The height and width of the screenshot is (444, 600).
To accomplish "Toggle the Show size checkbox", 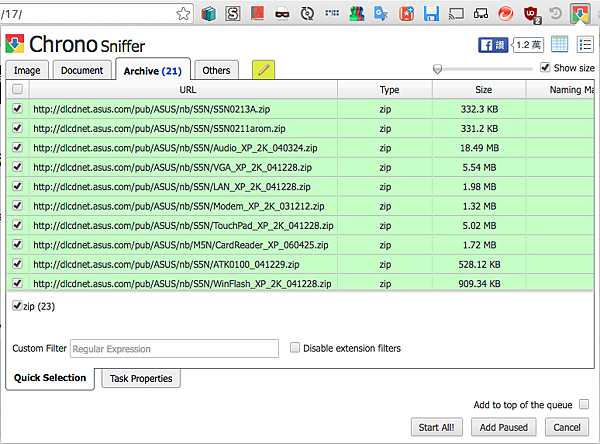I will [545, 68].
